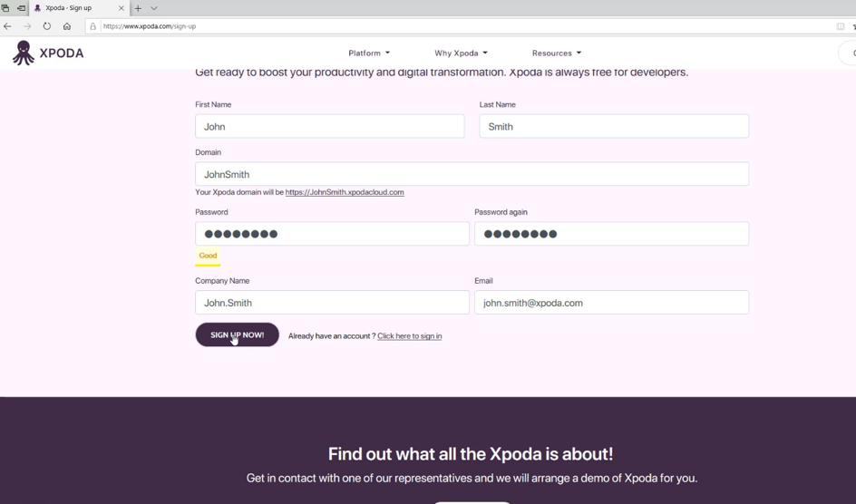Click the Password again field
Screen dimensions: 856x504
(x=611, y=234)
